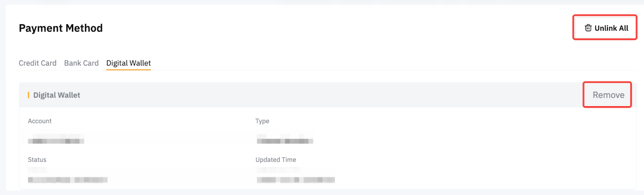Screen dimensions: 644x195
Task: Click the orange bar marker before Digital Wallet
Action: 28,95
